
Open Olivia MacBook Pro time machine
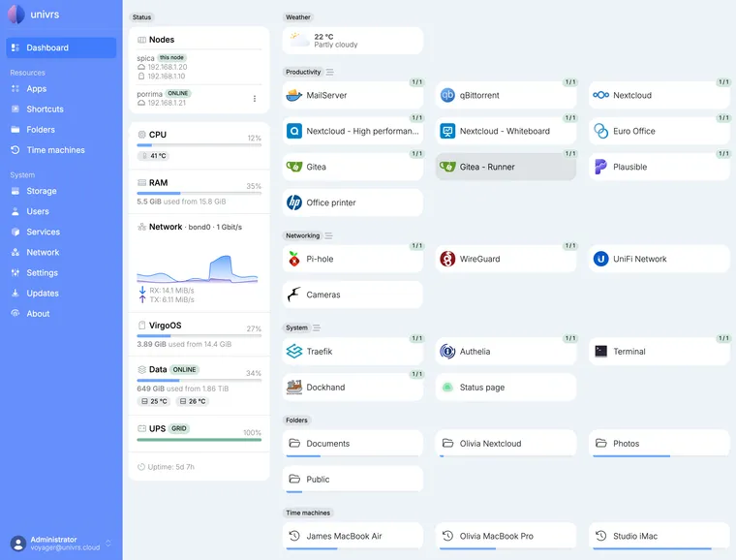(x=506, y=536)
